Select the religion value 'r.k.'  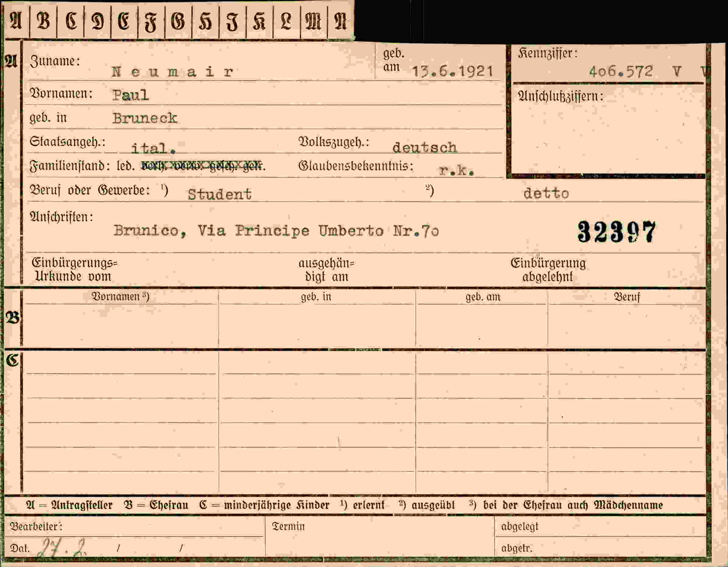pyautogui.click(x=457, y=170)
